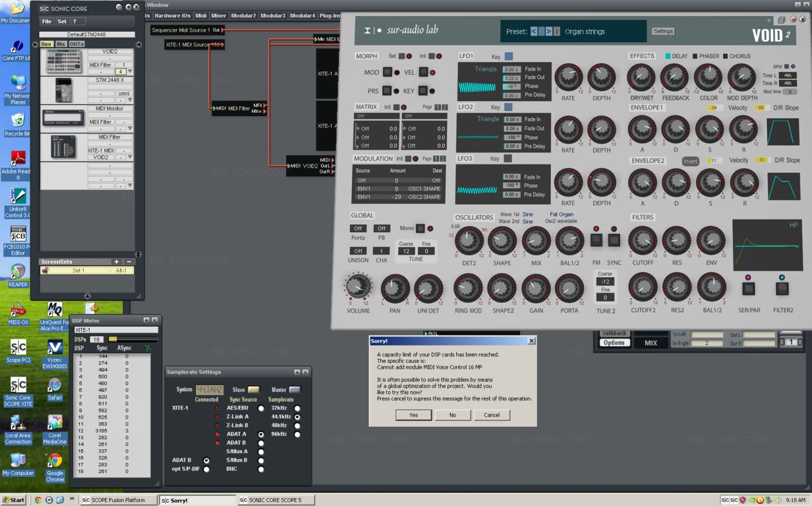
Task: Click the Coarse tune value 12
Action: pos(406,251)
